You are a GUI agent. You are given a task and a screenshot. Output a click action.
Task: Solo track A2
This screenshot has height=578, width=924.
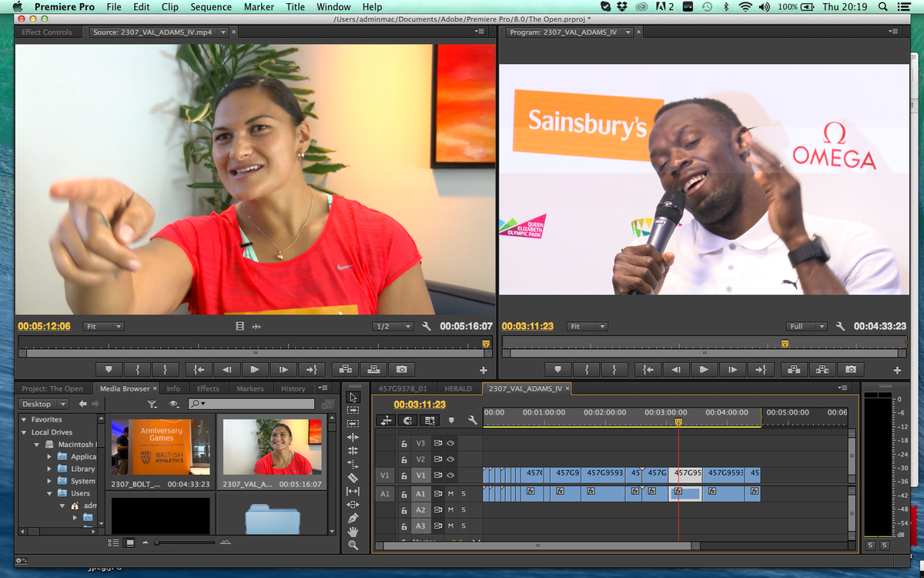tap(464, 510)
